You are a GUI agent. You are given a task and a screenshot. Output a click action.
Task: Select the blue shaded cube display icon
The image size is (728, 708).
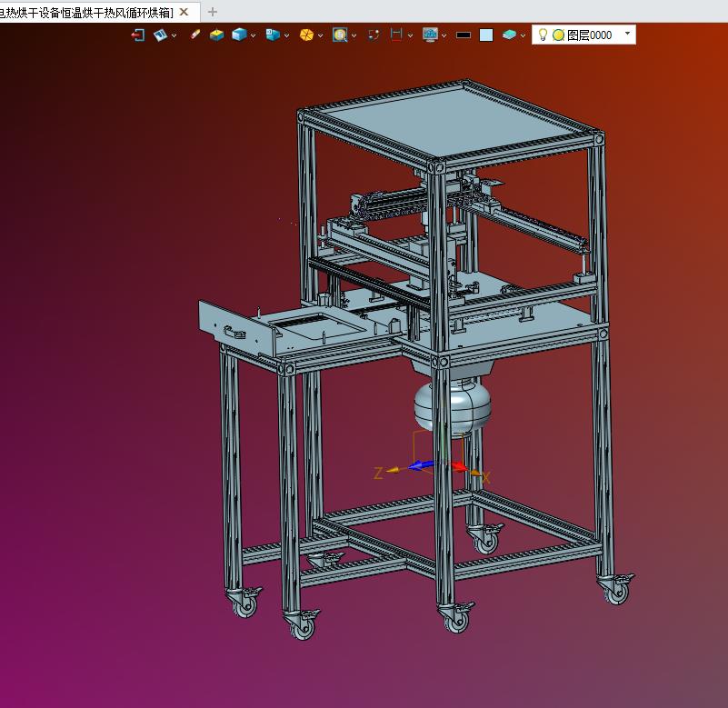click(x=239, y=35)
